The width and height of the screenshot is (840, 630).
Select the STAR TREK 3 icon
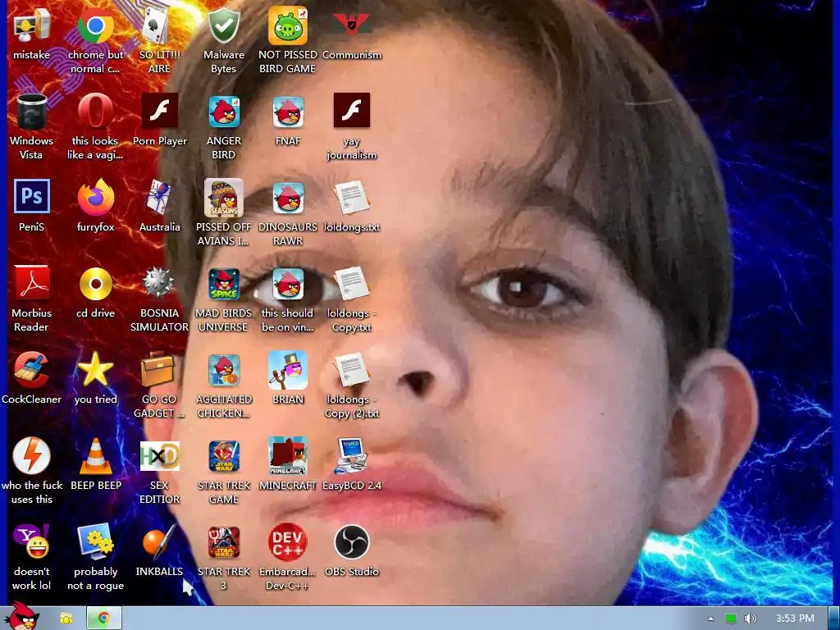point(223,542)
